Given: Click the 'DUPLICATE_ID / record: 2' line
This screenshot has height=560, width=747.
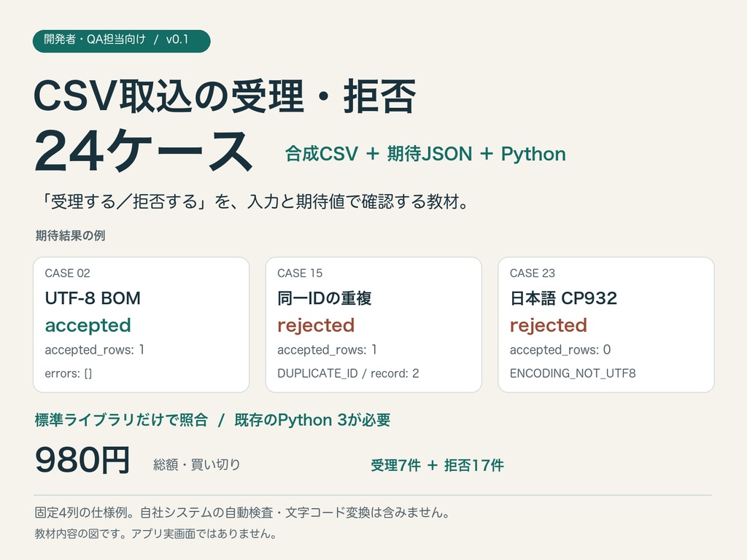Looking at the screenshot, I should point(348,373).
